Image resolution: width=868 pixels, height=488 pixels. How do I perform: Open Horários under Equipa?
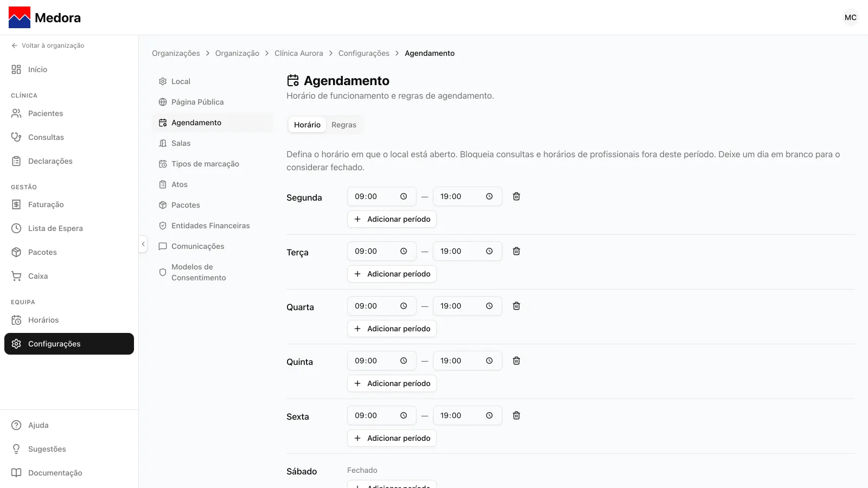[x=69, y=320]
